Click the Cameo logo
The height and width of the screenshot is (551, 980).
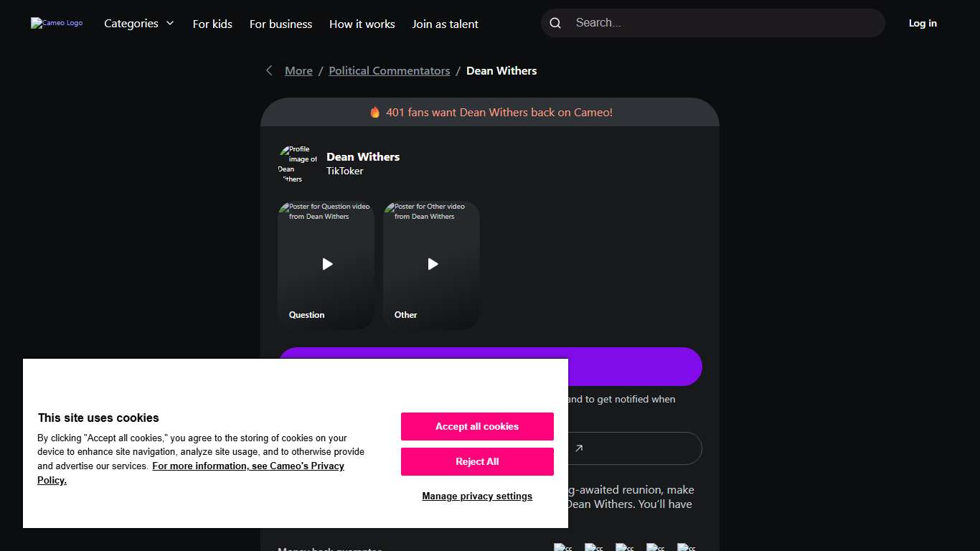tap(57, 23)
